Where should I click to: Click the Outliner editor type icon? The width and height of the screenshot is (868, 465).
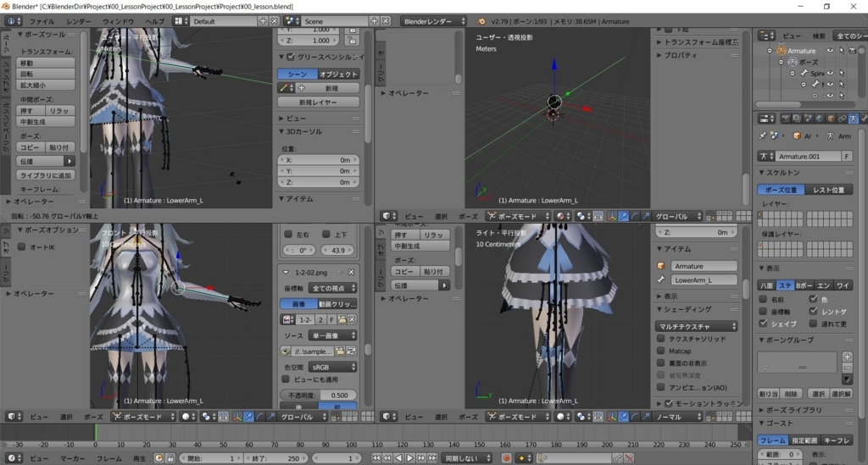pyautogui.click(x=765, y=36)
